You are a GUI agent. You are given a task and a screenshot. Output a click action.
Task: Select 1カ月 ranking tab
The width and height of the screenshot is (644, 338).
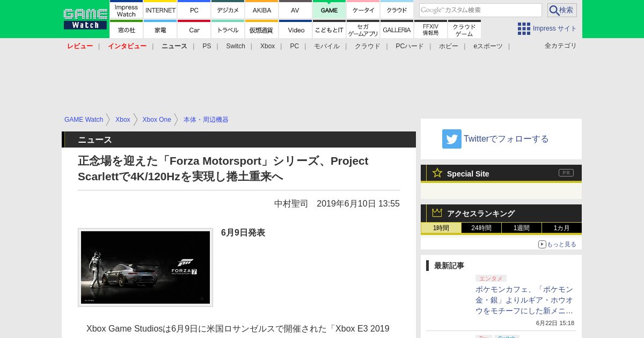[562, 227]
